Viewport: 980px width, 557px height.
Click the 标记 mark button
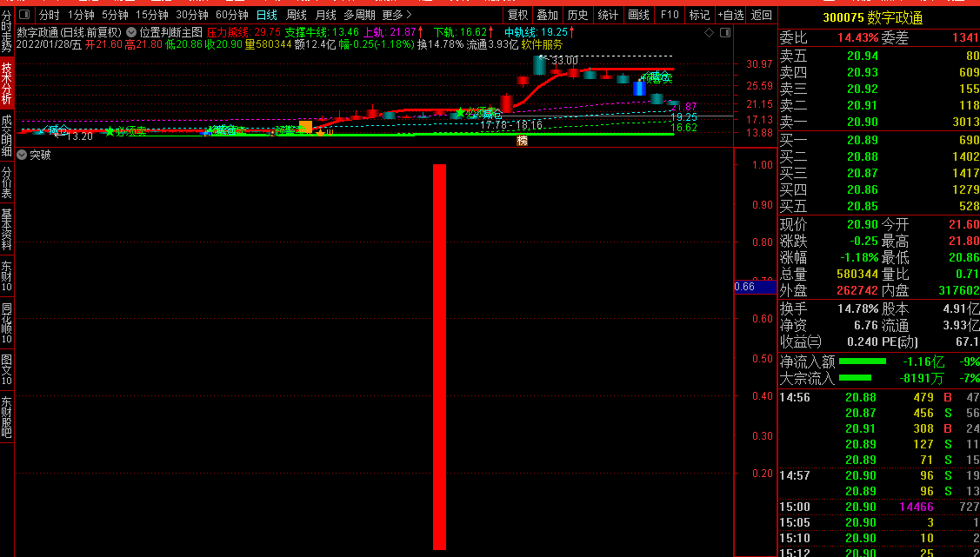699,15
